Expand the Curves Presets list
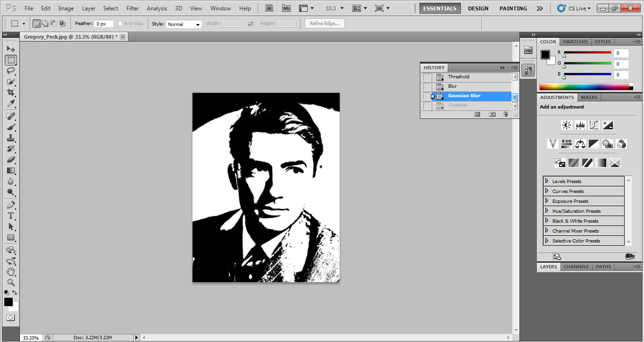 point(547,191)
